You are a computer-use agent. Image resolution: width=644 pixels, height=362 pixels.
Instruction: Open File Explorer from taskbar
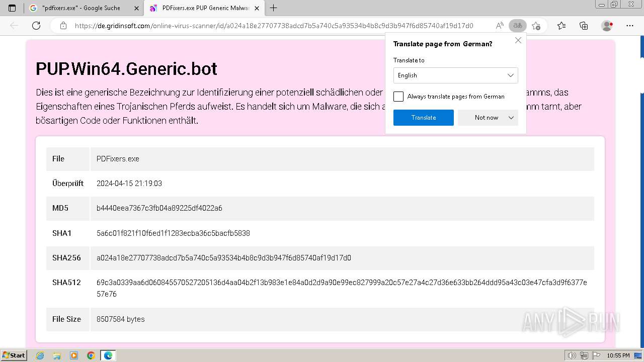57,355
